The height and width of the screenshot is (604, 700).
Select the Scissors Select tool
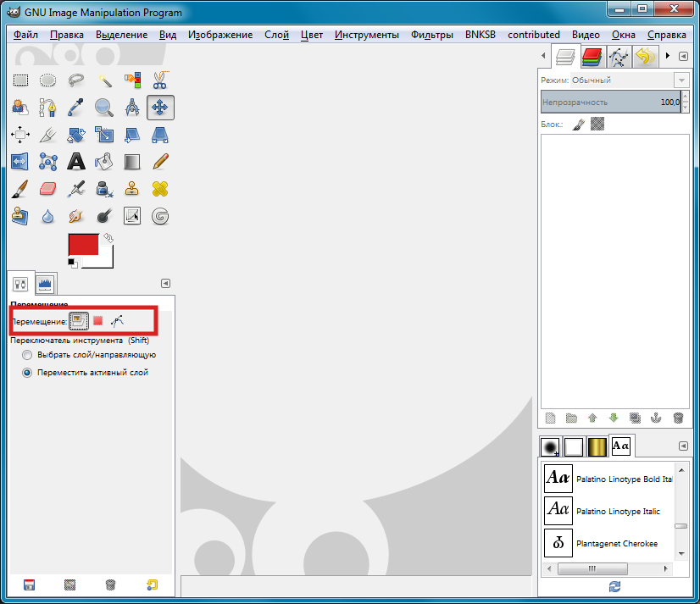pos(160,80)
